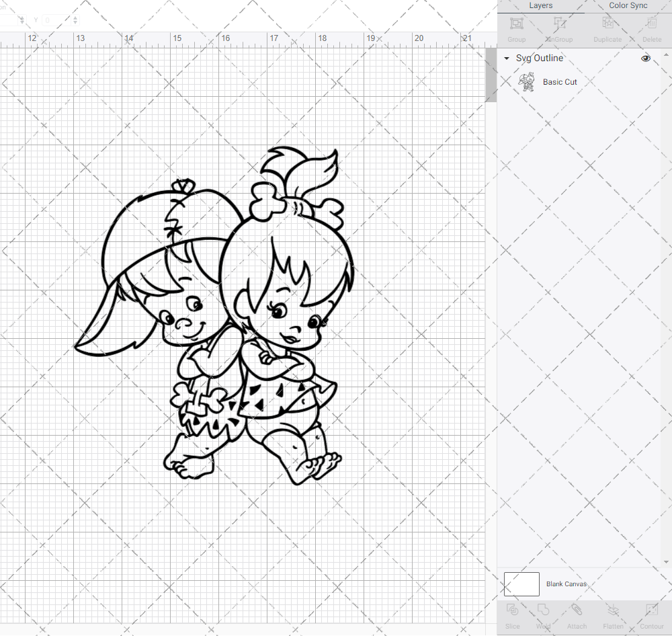Hide the Svg Outline group using its eye icon
This screenshot has width=672, height=636.
coord(646,58)
